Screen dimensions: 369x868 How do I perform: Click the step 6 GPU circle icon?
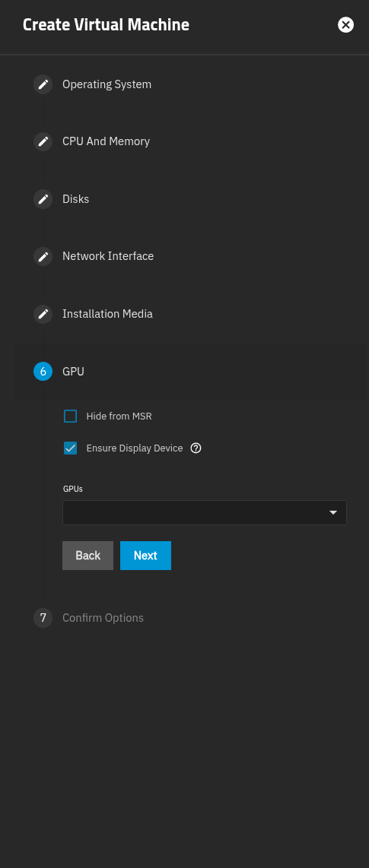pyautogui.click(x=43, y=372)
